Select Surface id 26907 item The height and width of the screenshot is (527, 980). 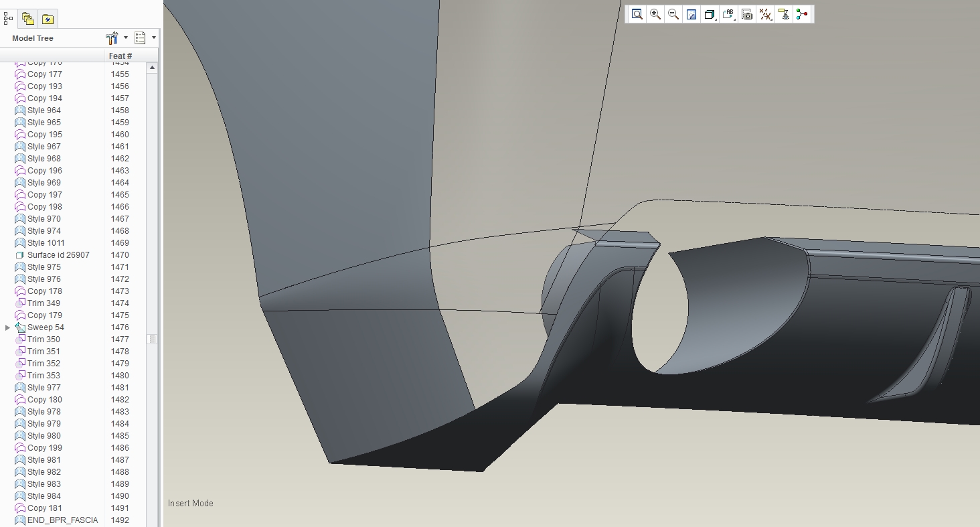click(x=58, y=255)
